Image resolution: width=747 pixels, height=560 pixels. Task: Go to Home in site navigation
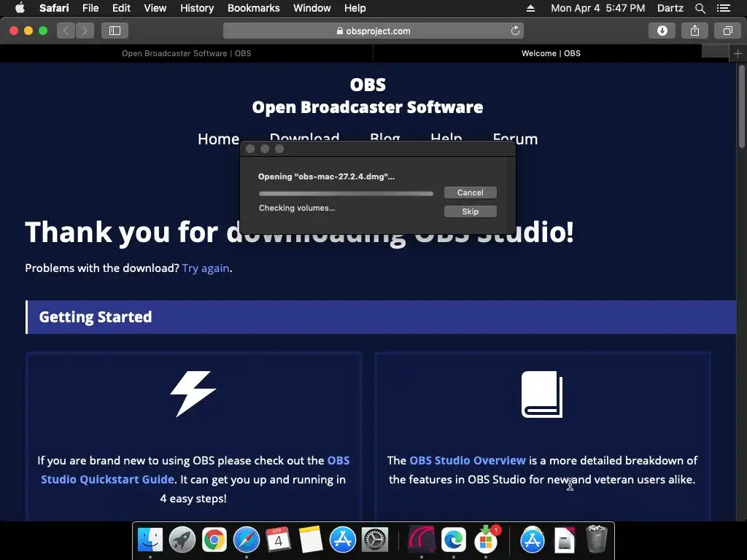pos(218,139)
